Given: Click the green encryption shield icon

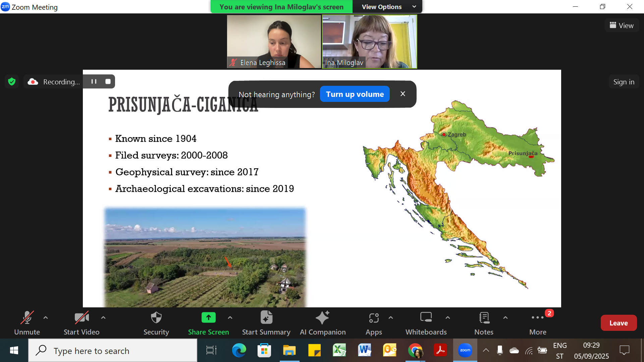Looking at the screenshot, I should click(x=12, y=81).
